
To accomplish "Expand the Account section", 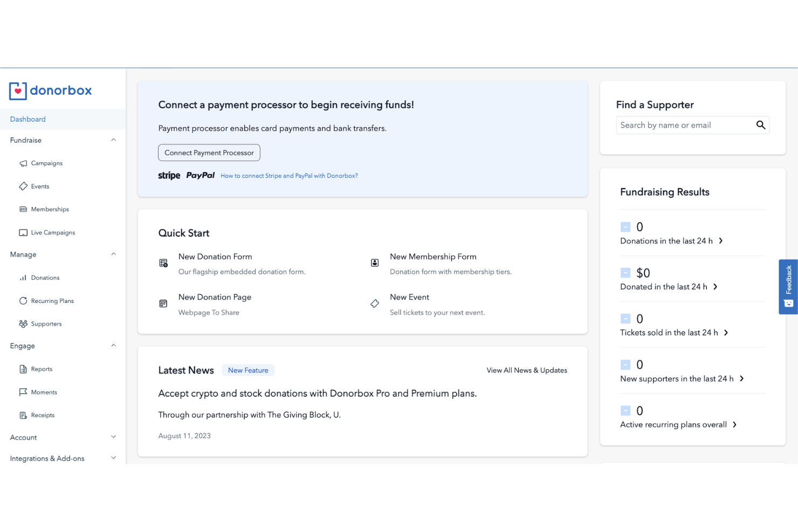I will point(113,437).
